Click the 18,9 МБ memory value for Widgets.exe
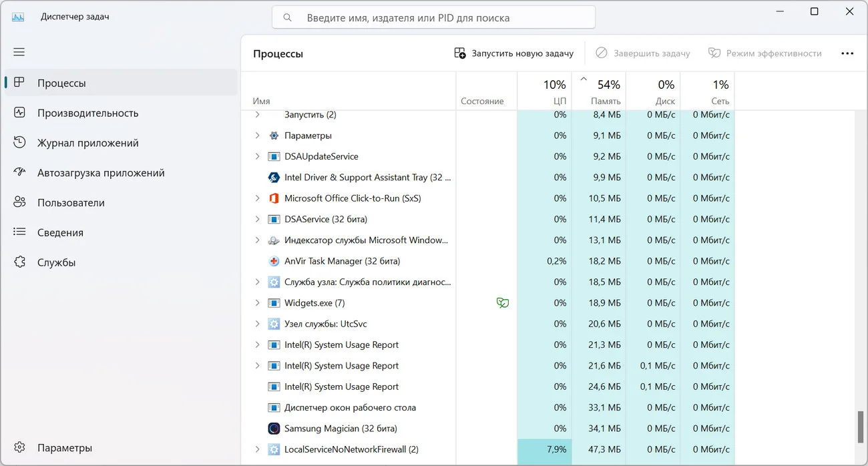This screenshot has width=868, height=466. click(x=606, y=303)
